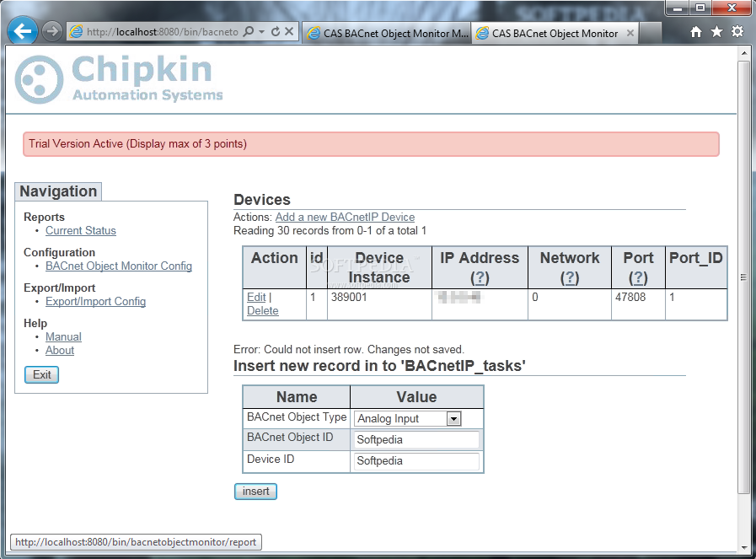The height and width of the screenshot is (559, 756).
Task: Click the Exit button in Navigation
Action: pos(41,374)
